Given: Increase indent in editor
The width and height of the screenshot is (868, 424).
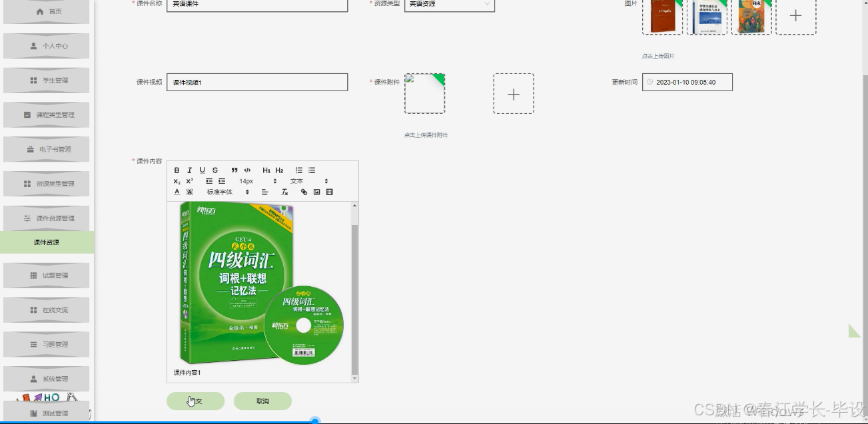Looking at the screenshot, I should tap(222, 181).
